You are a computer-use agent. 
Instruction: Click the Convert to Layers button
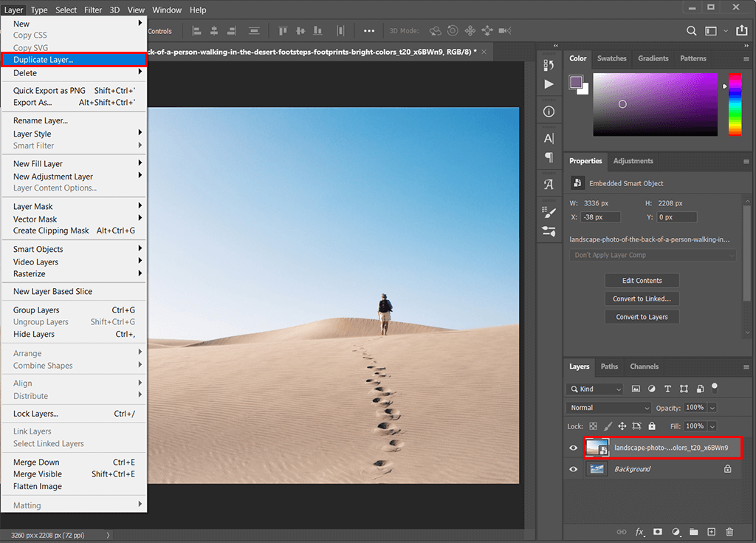(x=642, y=317)
